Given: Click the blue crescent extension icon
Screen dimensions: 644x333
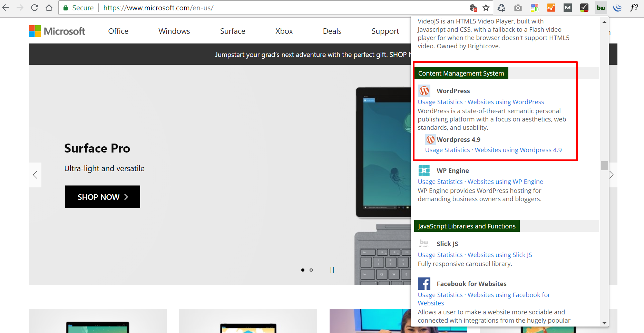Looking at the screenshot, I should [617, 8].
